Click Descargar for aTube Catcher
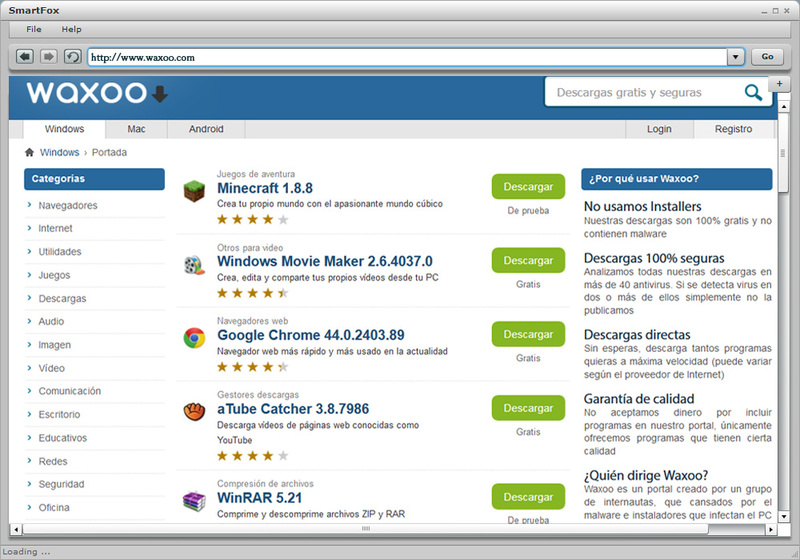Screen dimensions: 800x560 point(528,408)
